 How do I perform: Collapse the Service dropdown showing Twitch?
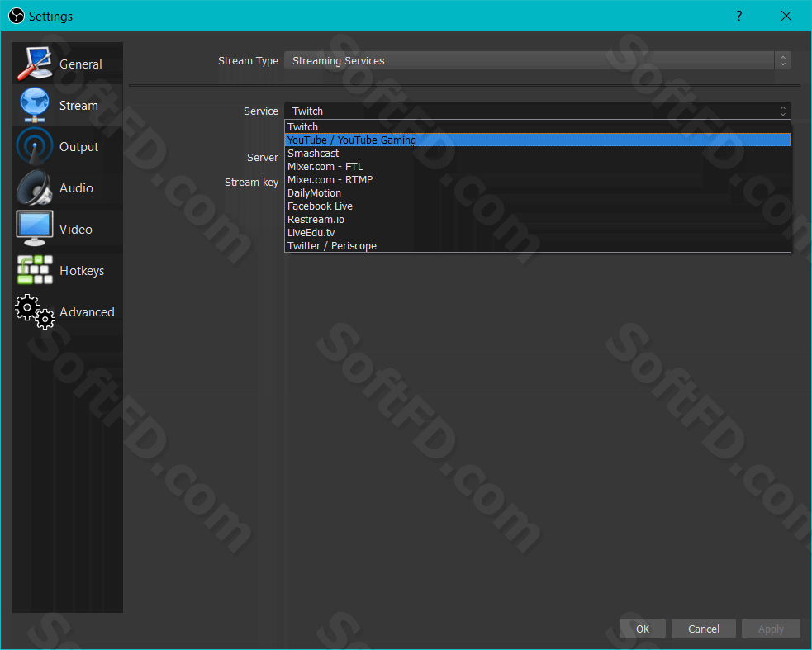(538, 111)
